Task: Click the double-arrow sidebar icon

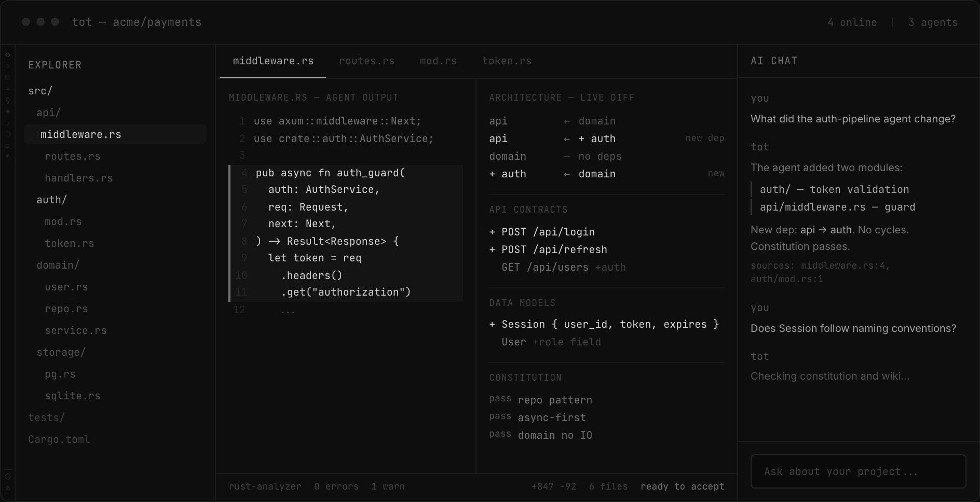Action: pos(8,89)
